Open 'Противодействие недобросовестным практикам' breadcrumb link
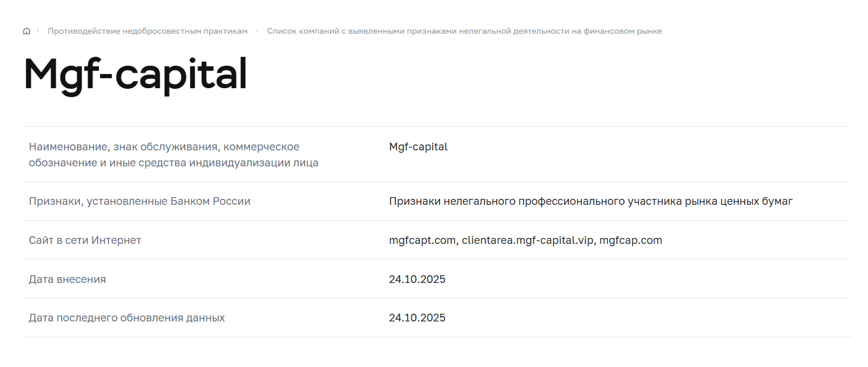The image size is (868, 367). click(x=148, y=31)
